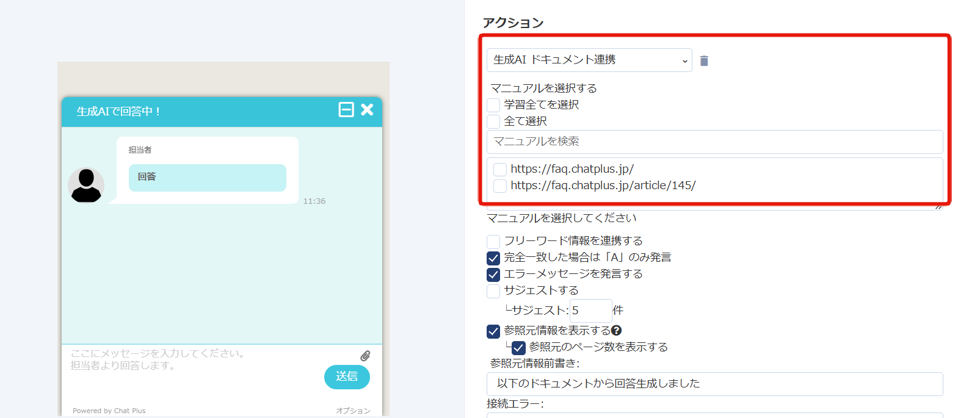Uncheck 参照元情報を表示する
980x418 pixels.
[493, 331]
